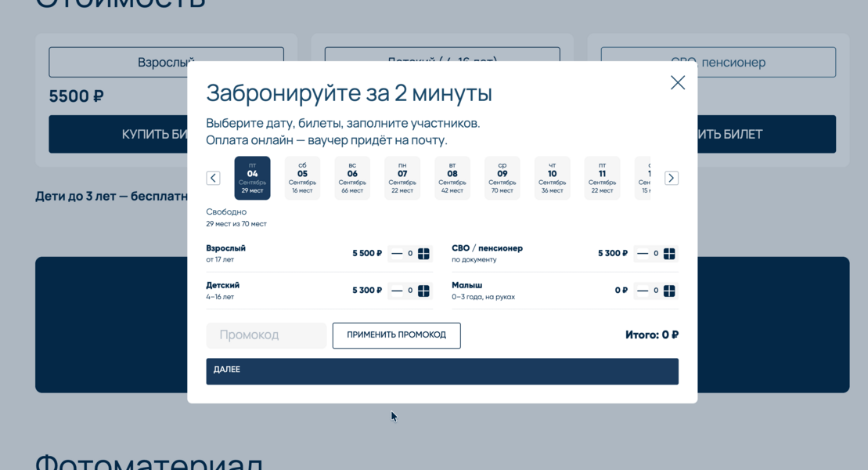Click the Забронируйте за 2 минуты heading
The height and width of the screenshot is (470, 868).
[349, 93]
